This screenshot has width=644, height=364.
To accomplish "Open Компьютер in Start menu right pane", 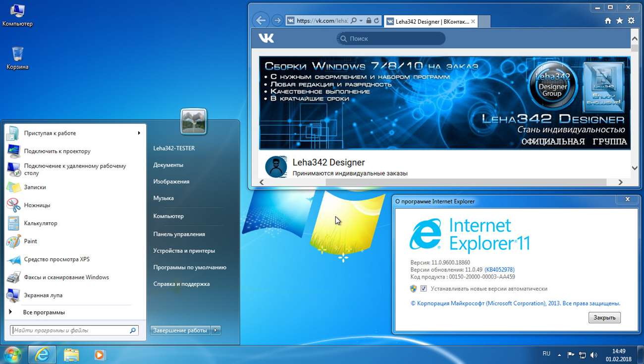I will [168, 216].
